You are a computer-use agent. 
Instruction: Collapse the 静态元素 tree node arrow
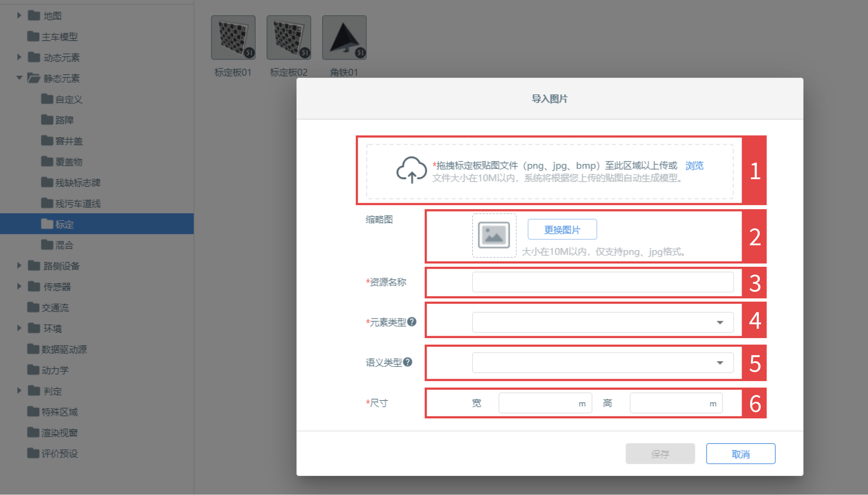click(19, 78)
